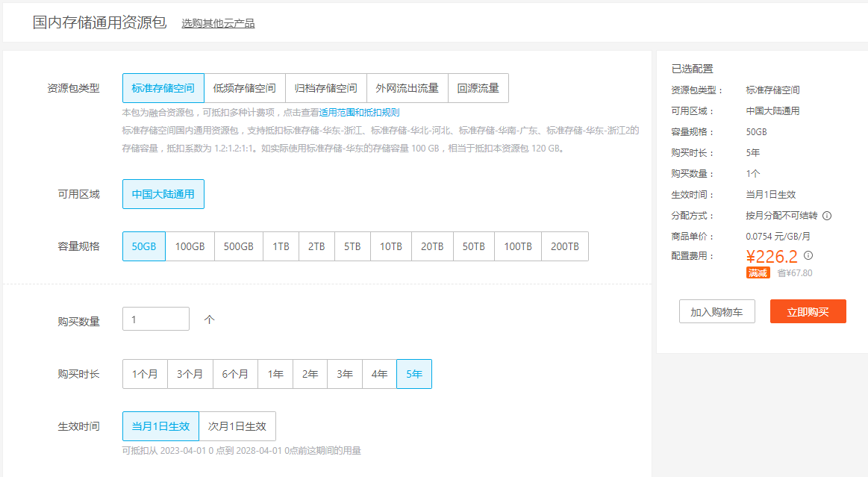Pick 100GB capacity specification
The height and width of the screenshot is (477, 868).
coord(190,246)
